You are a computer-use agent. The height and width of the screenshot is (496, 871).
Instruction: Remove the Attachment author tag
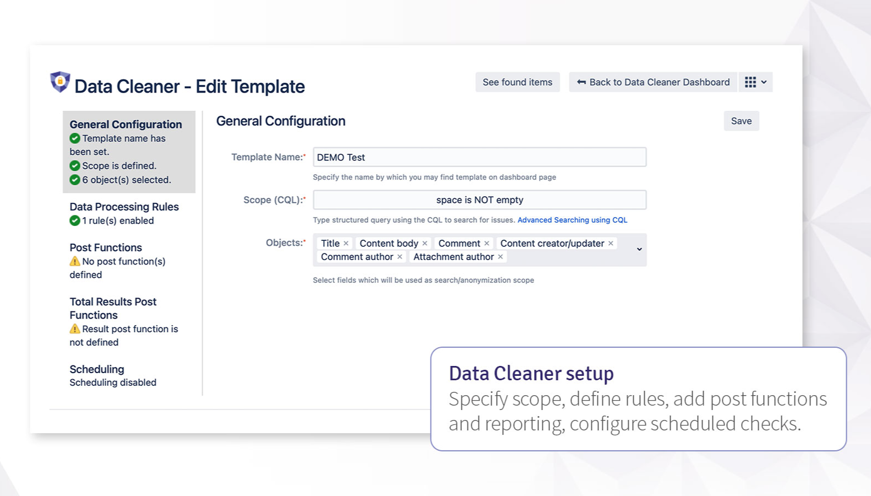[x=501, y=258]
